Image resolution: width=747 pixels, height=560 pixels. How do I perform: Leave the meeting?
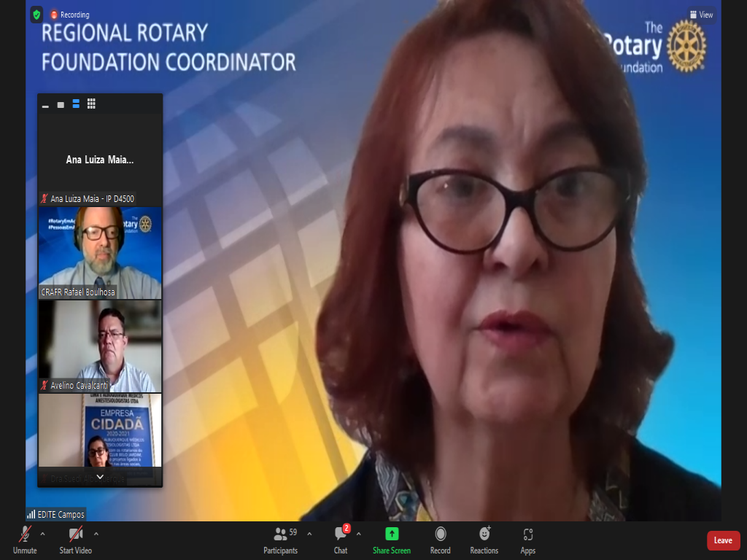(x=723, y=540)
